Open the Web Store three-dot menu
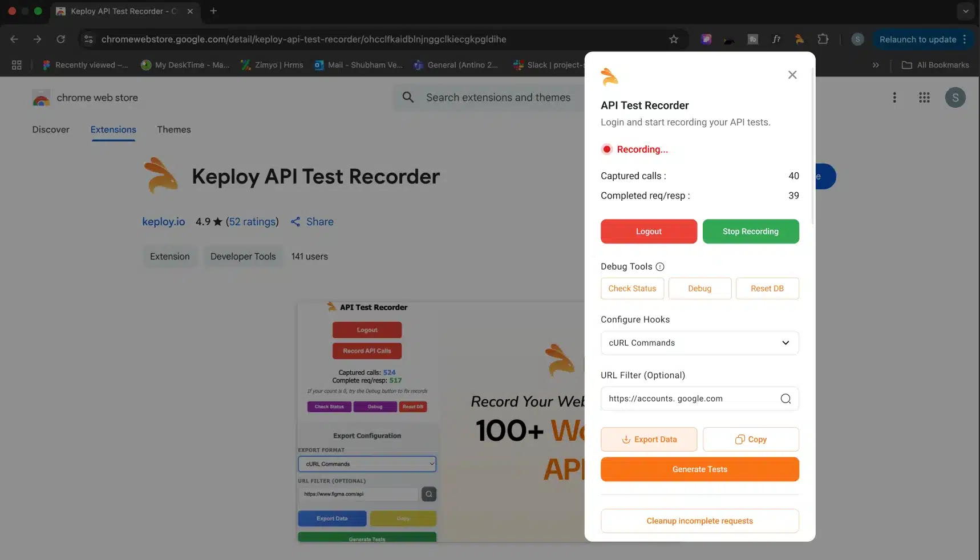Image resolution: width=980 pixels, height=560 pixels. (894, 98)
